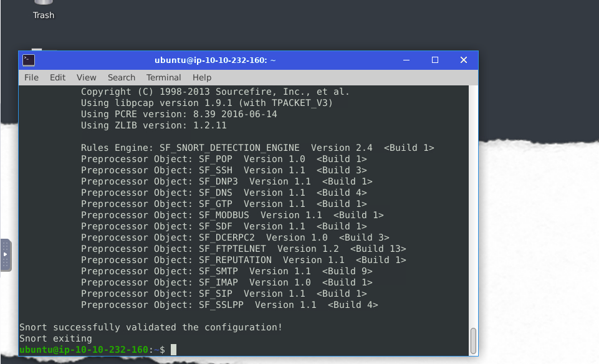
Task: Open the View menu
Action: coord(86,77)
